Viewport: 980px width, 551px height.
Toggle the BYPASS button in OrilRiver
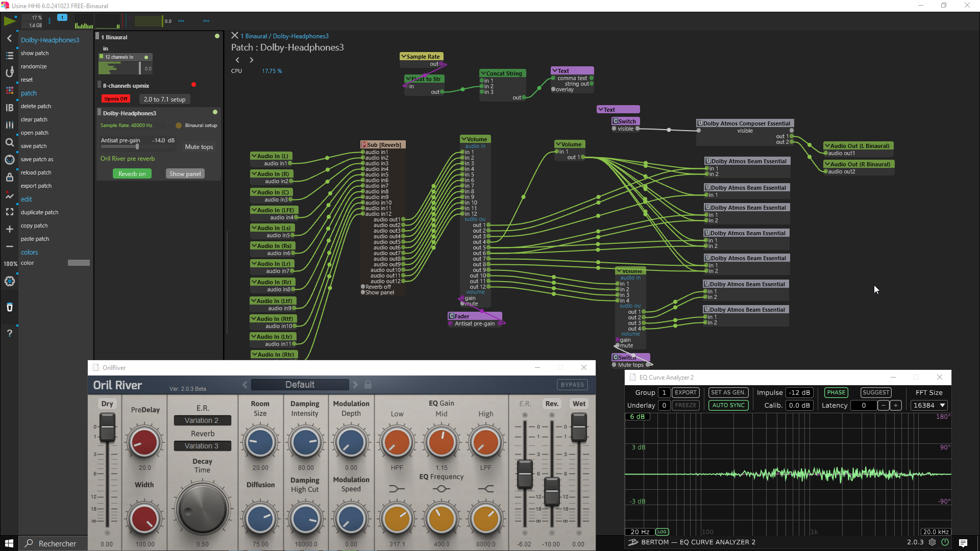572,385
